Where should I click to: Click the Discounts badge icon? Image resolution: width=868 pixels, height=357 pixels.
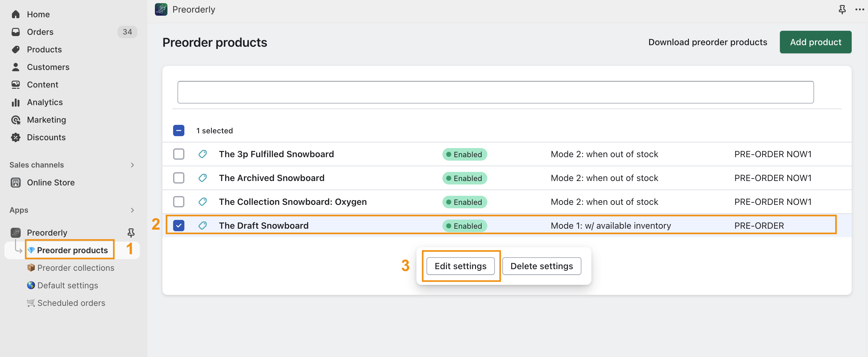(15, 137)
